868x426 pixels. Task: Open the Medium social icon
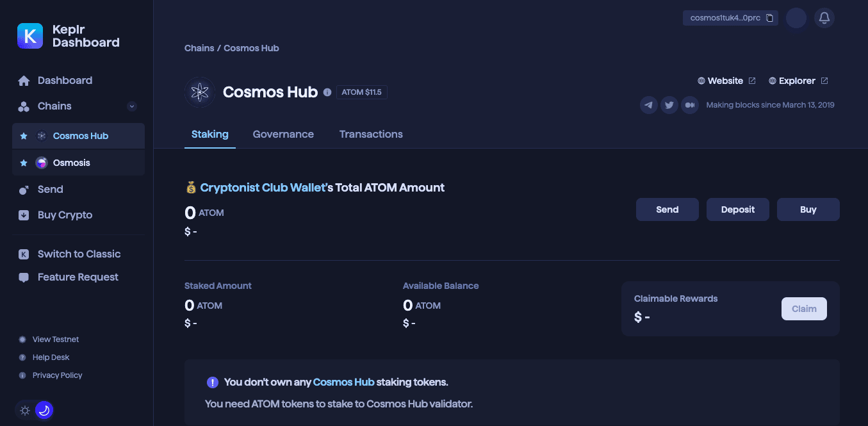(690, 105)
